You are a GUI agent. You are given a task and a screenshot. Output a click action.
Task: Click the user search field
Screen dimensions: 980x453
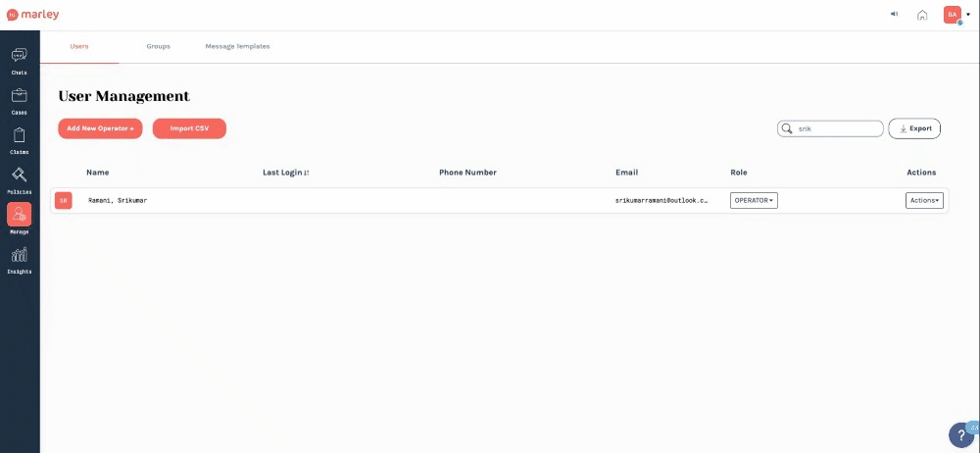838,128
